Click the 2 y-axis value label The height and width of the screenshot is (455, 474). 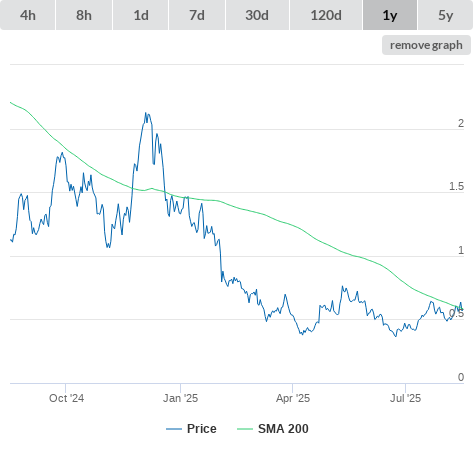point(461,123)
